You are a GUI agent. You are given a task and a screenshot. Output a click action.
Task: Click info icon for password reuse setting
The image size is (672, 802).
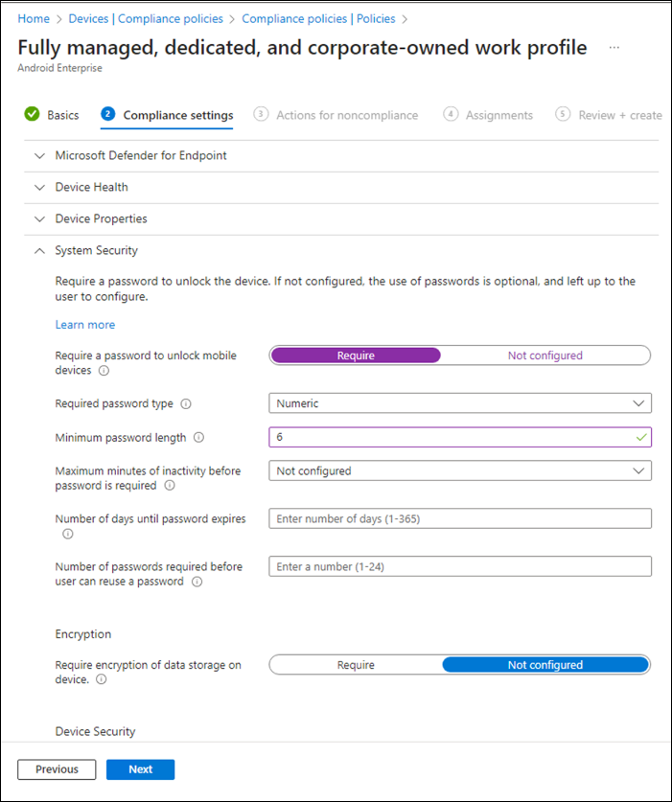(197, 582)
